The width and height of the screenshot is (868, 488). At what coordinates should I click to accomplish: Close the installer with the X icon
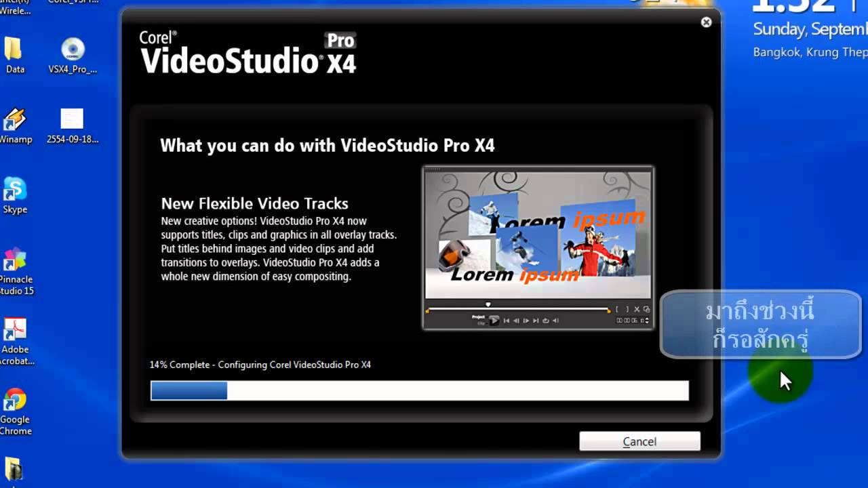coord(706,22)
